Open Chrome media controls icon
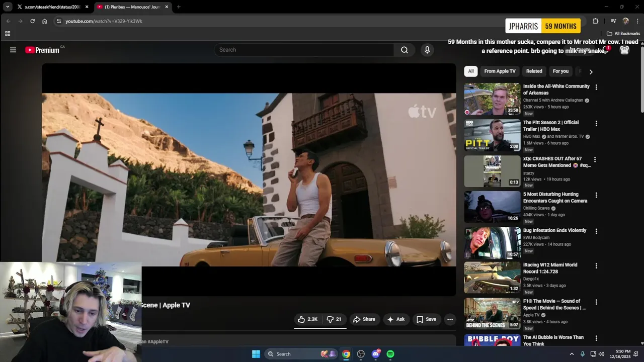 pos(613,21)
